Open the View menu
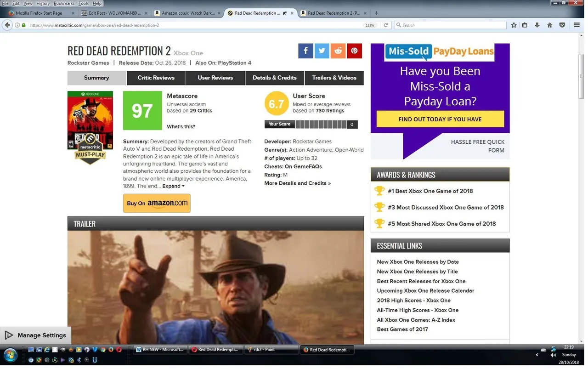The width and height of the screenshot is (588, 369). 28,3
